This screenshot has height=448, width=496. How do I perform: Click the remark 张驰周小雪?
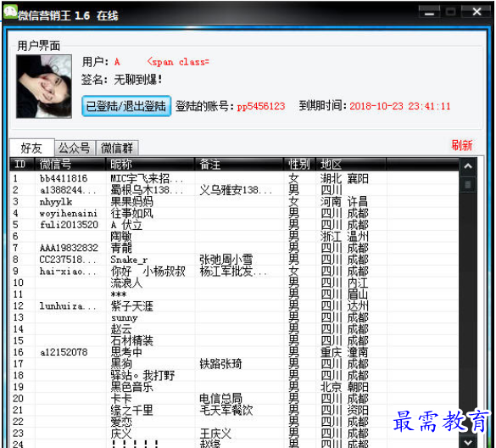(226, 260)
